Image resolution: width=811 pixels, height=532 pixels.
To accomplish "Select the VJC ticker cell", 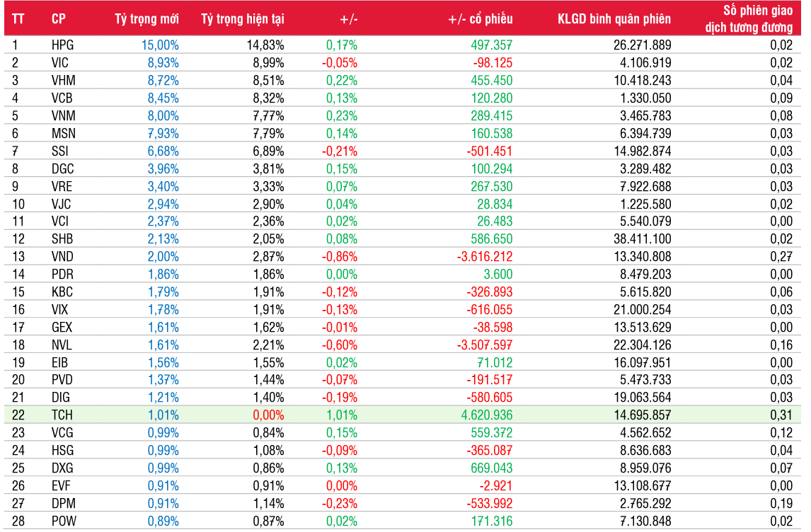I will pyautogui.click(x=62, y=204).
